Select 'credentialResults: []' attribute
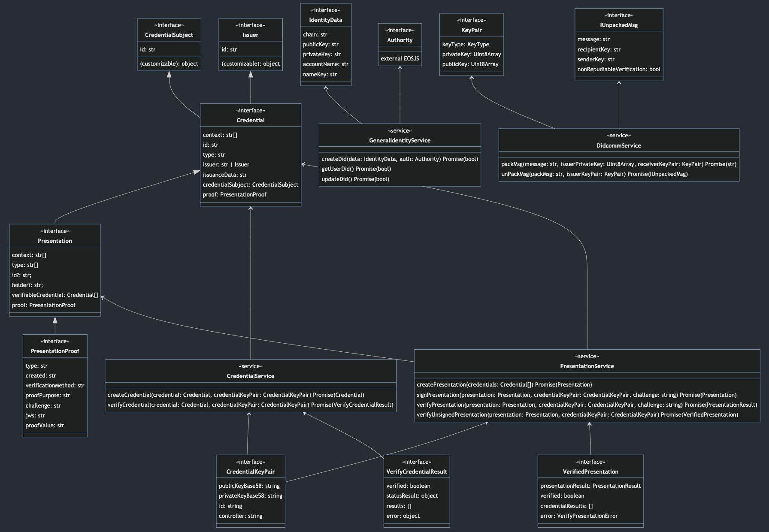 566,506
